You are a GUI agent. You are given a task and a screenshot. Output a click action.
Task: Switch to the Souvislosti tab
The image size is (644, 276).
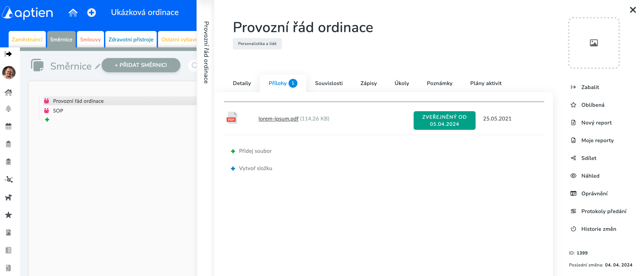328,83
